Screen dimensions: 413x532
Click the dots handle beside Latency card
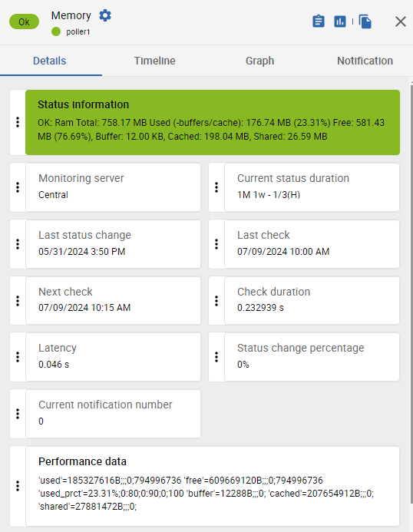click(x=18, y=357)
